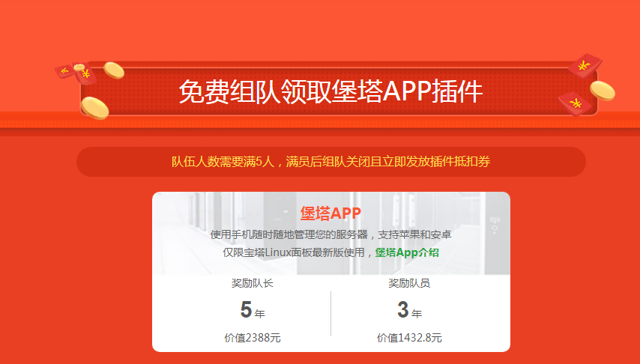Click the 免费组队领取堡塔APP插件 banner title

(330, 91)
